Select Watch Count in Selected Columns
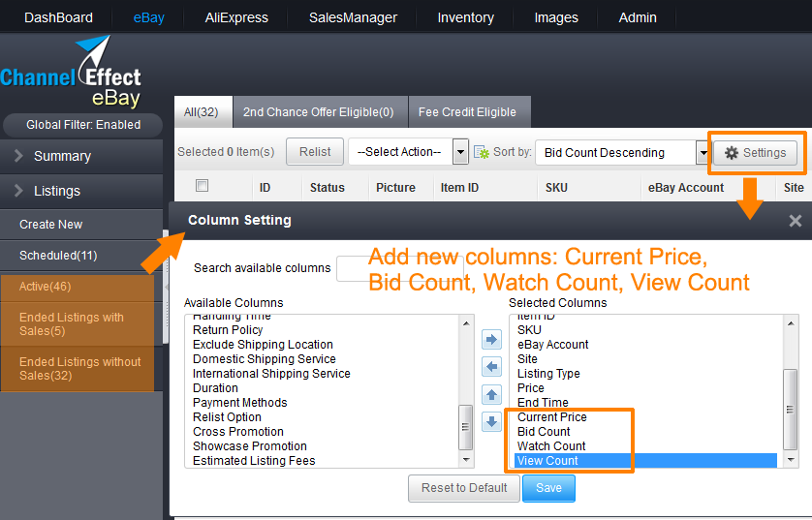Viewport: 812px width, 520px height. click(x=551, y=446)
